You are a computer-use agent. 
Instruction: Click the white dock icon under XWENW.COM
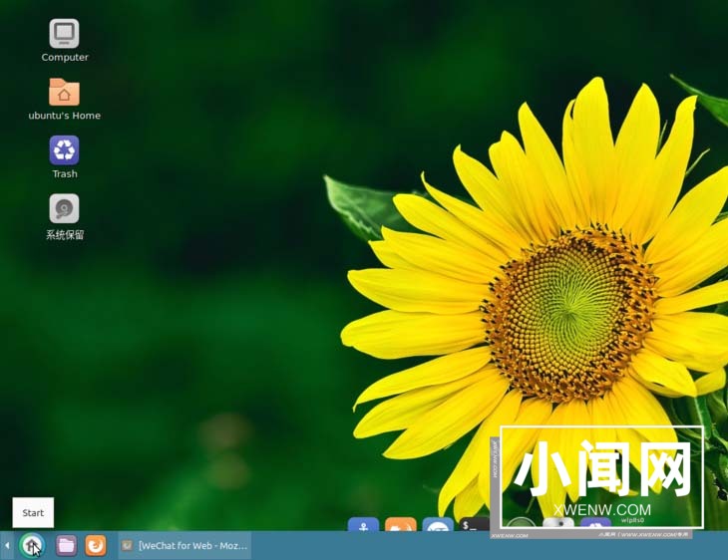557,524
